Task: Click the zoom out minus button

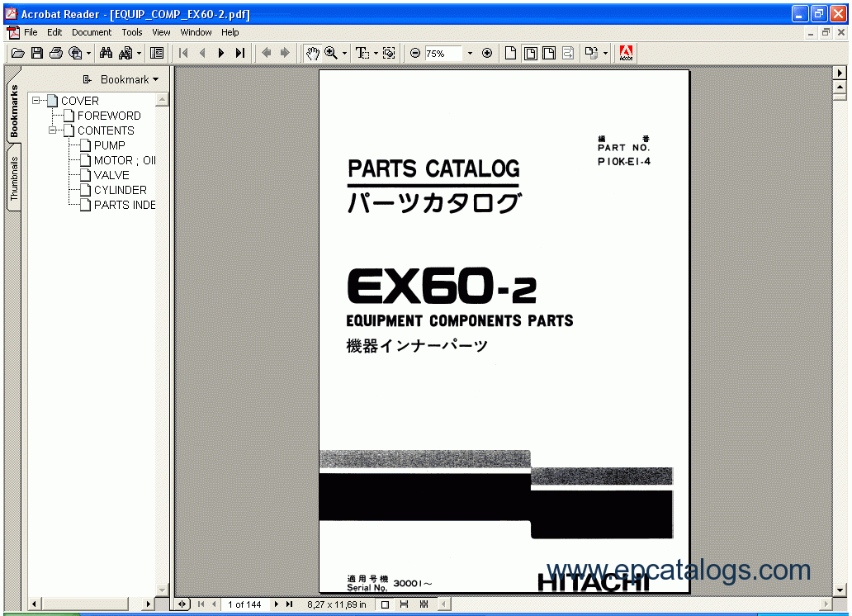Action: tap(415, 54)
